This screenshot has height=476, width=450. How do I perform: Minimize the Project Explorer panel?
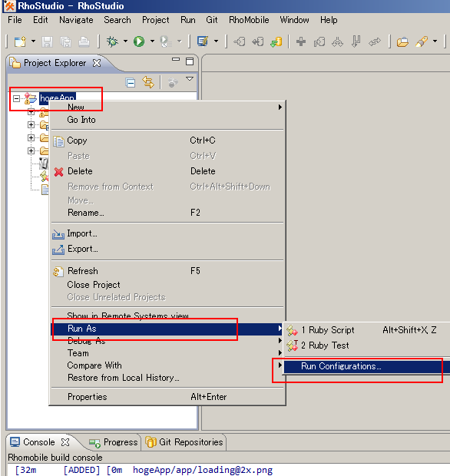coord(176,60)
